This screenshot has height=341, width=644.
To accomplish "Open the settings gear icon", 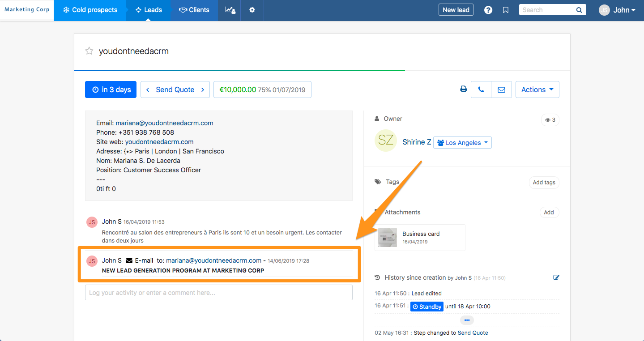I will point(252,10).
